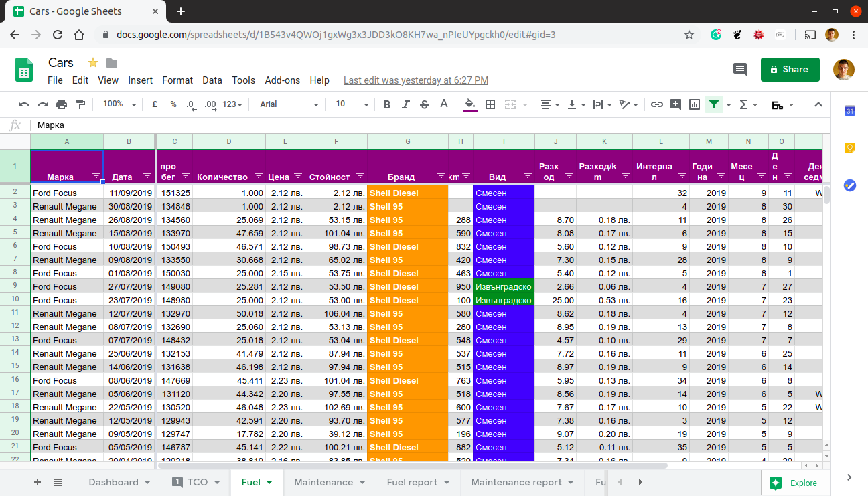Open Google Tasks side panel icon
The width and height of the screenshot is (868, 496).
[x=850, y=185]
